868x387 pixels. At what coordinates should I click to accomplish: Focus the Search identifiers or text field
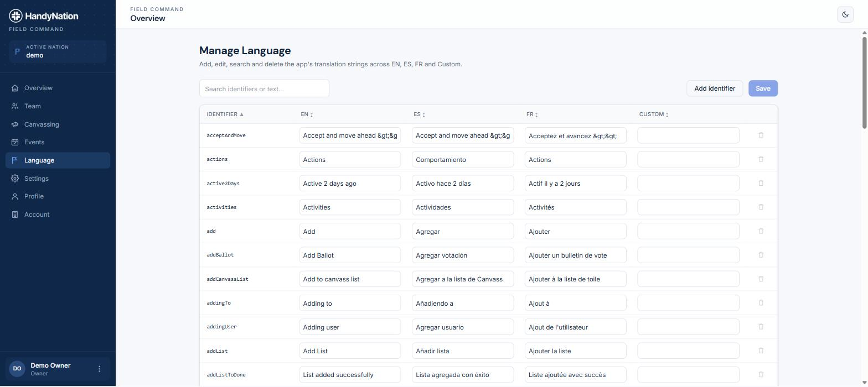264,88
